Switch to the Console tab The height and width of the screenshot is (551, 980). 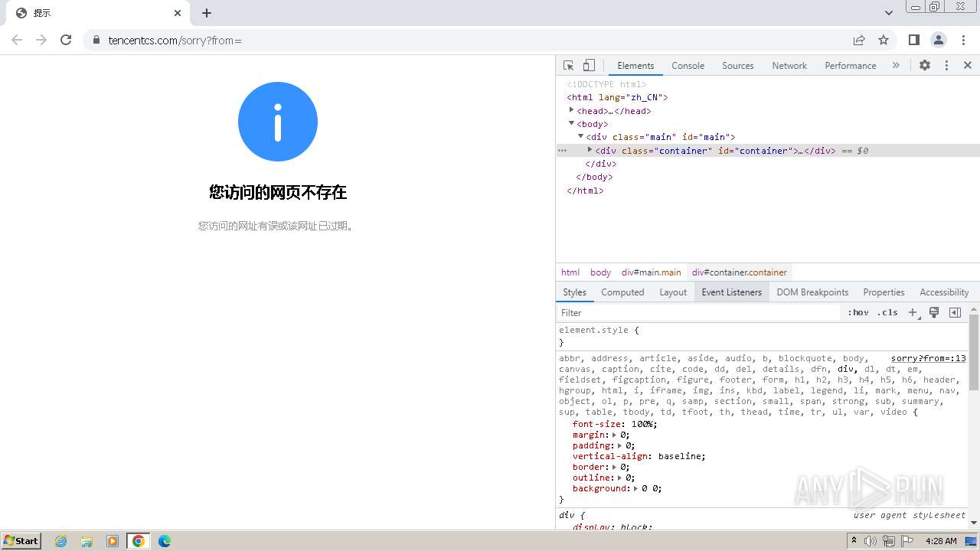point(688,66)
